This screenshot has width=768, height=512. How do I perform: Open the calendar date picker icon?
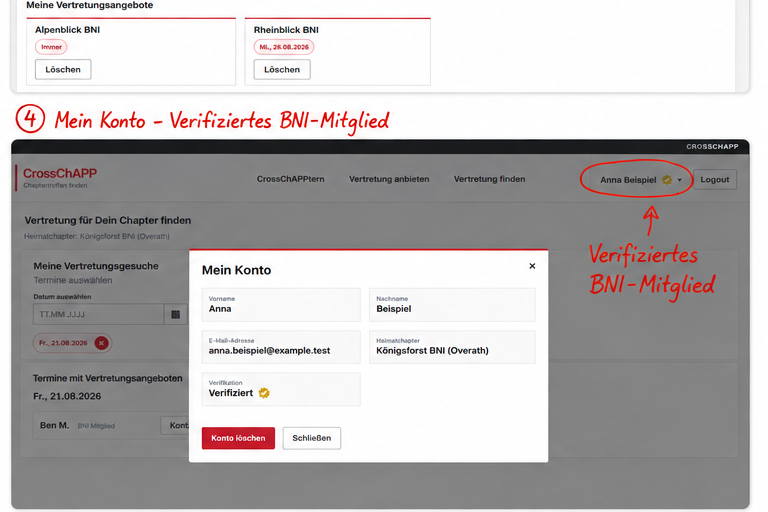176,314
